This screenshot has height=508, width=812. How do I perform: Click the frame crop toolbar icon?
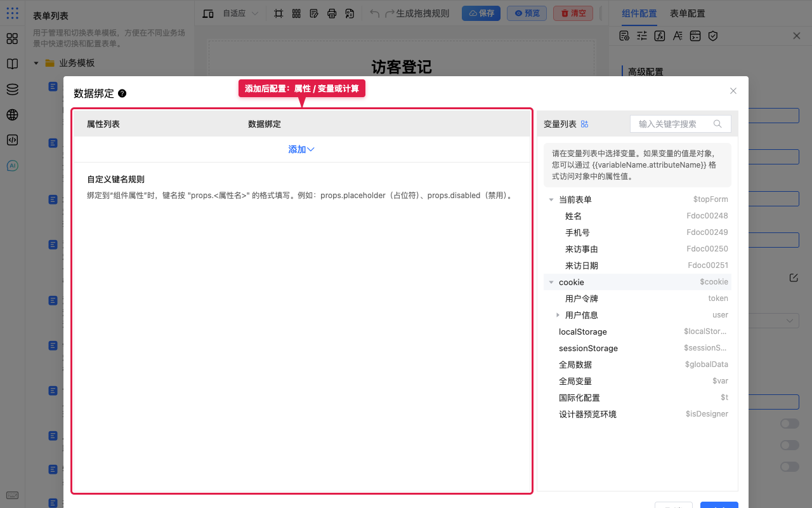[x=278, y=13]
